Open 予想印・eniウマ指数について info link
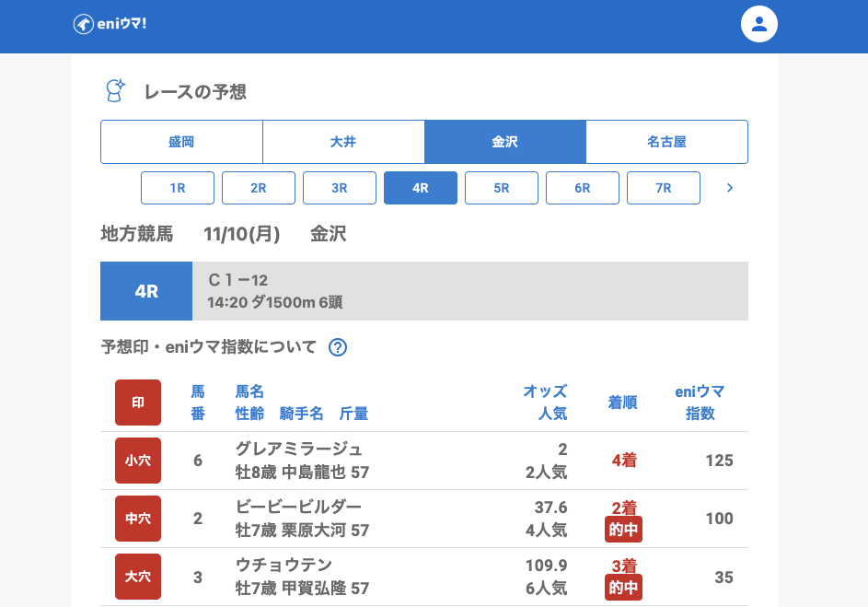This screenshot has height=607, width=868. [209, 347]
